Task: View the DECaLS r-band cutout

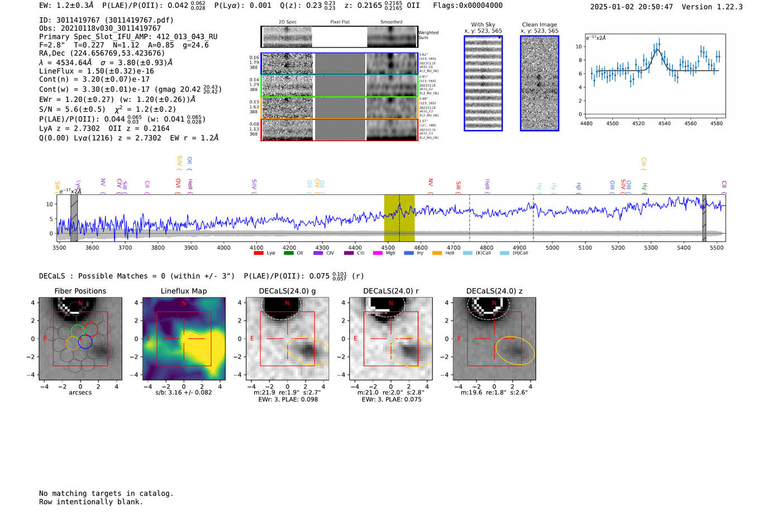Action: (391, 339)
